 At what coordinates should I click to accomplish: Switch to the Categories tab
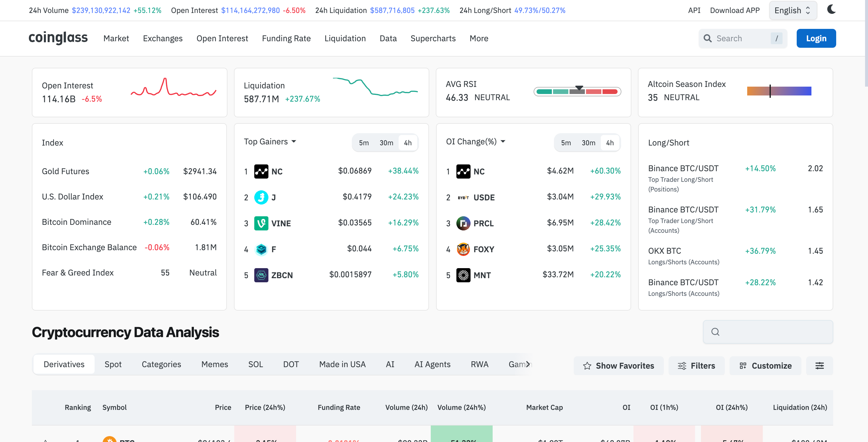(x=161, y=365)
